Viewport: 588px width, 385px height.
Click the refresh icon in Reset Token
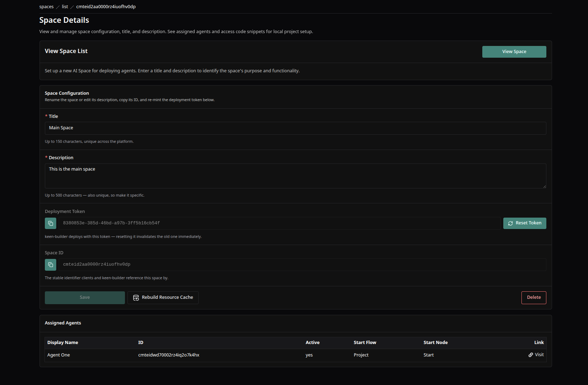coord(510,223)
